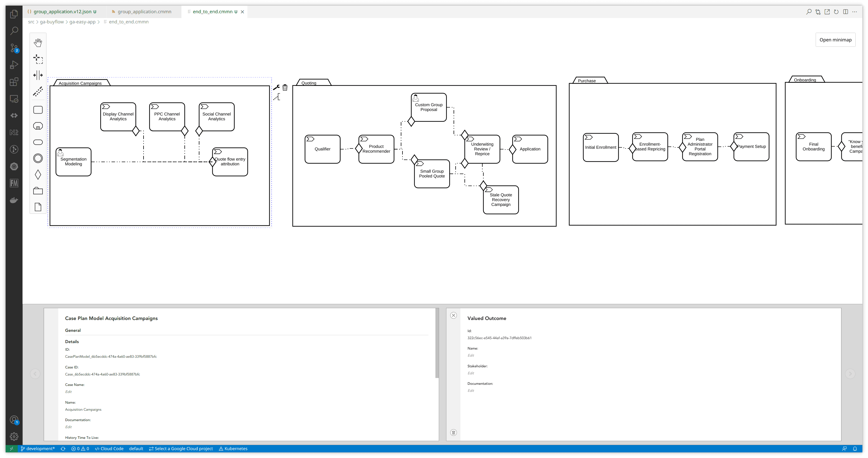The width and height of the screenshot is (868, 458).
Task: Create a discretionary item shape from the palette
Action: click(x=38, y=126)
